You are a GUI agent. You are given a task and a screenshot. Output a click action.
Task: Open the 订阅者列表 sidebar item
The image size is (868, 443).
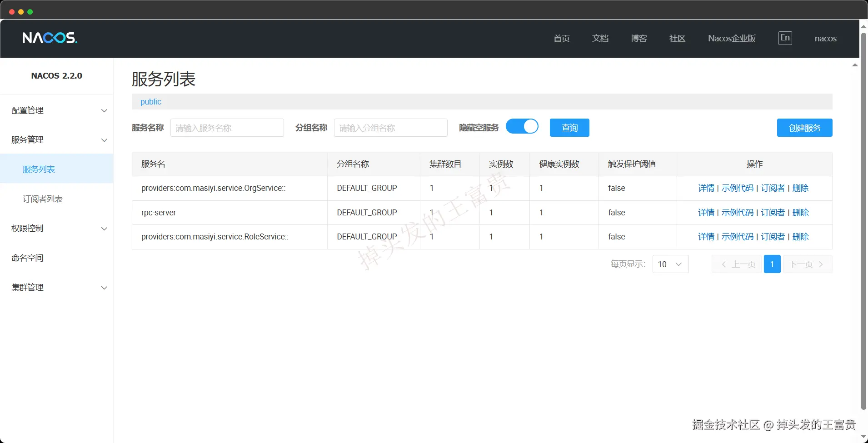pyautogui.click(x=57, y=199)
